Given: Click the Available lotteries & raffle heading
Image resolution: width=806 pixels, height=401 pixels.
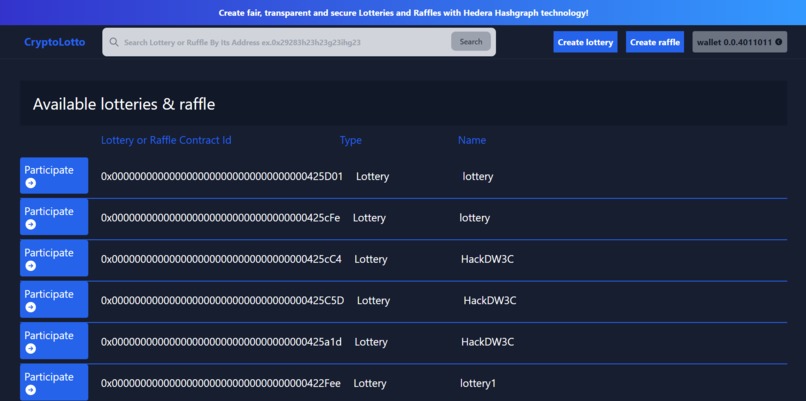Looking at the screenshot, I should coord(124,104).
